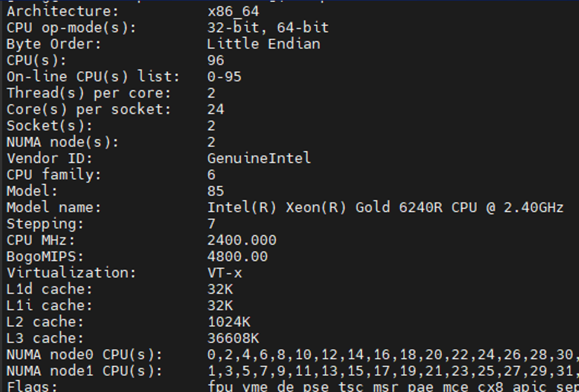Click the BogoMIPS value 4800.00
The width and height of the screenshot is (579, 392).
pos(238,256)
